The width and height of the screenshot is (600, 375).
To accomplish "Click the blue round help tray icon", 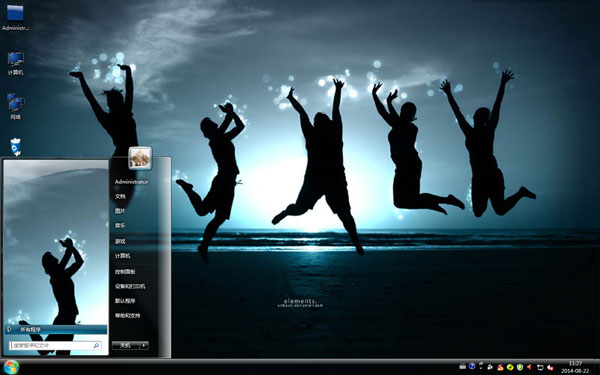I will (x=472, y=366).
